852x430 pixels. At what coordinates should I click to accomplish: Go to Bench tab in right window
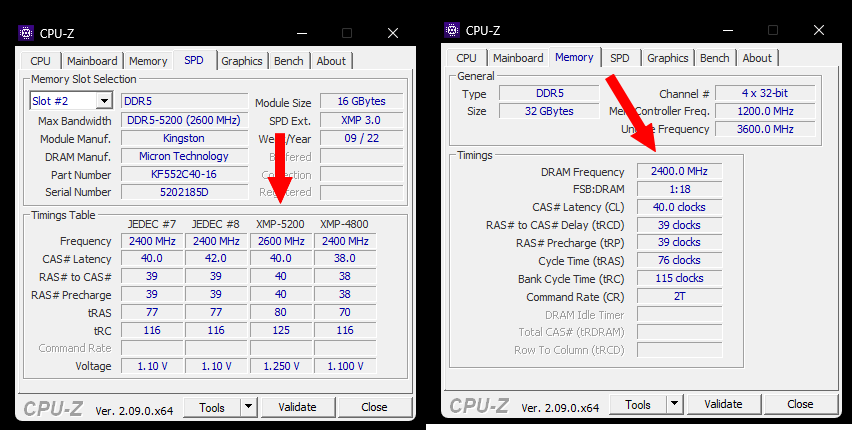click(715, 58)
